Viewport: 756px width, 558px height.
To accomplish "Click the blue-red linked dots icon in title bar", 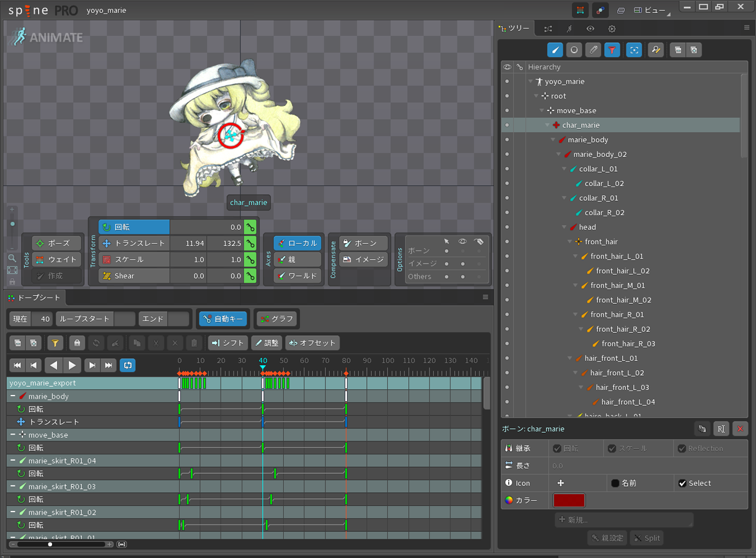I will point(600,10).
